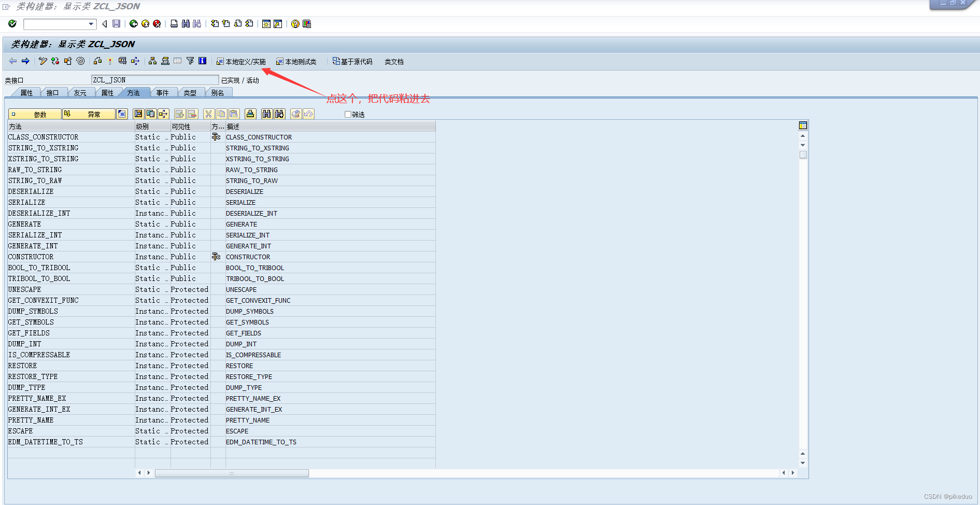Viewport: 980px width, 505px height.
Task: Open the command field dropdown
Action: pos(91,24)
